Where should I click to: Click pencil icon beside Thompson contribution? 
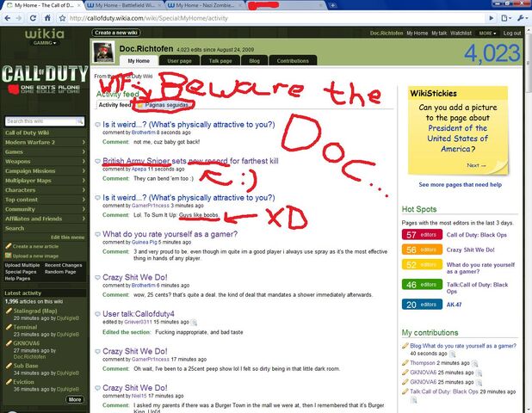tap(405, 363)
